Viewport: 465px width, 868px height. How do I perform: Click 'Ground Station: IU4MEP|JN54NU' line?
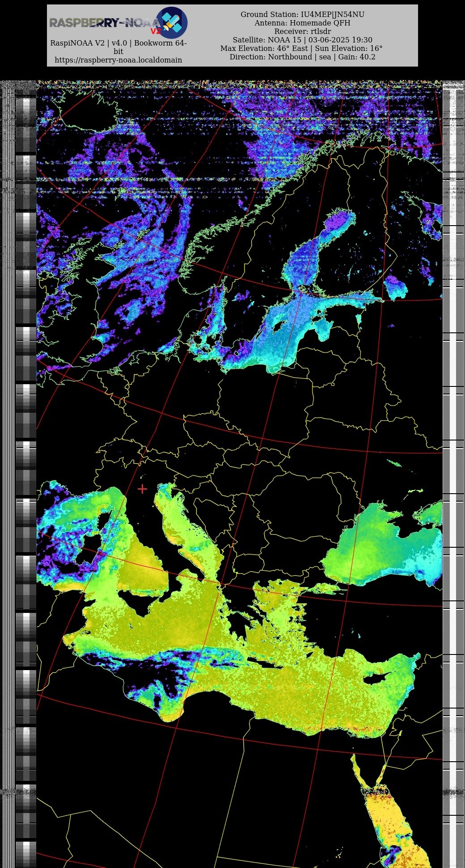tap(302, 14)
